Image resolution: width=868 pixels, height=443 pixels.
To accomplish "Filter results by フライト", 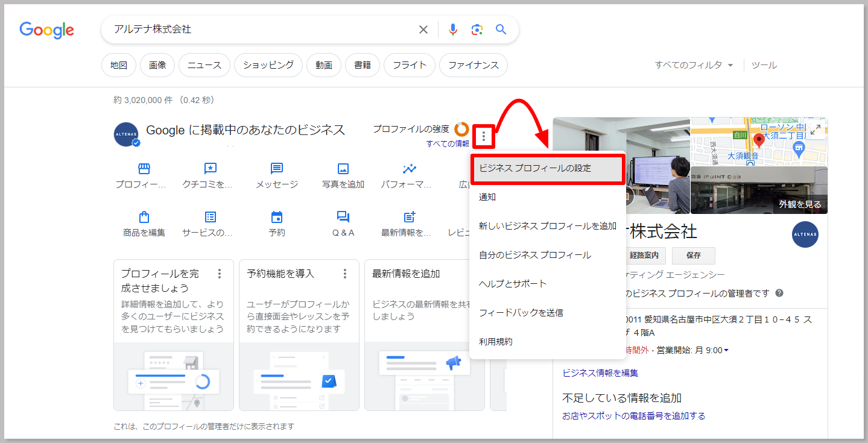I will [x=410, y=65].
